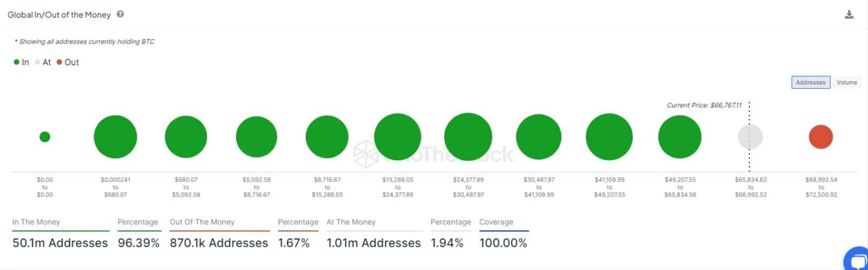Click the Current Price $66,767.11 label
The height and width of the screenshot is (270, 868).
(x=704, y=105)
